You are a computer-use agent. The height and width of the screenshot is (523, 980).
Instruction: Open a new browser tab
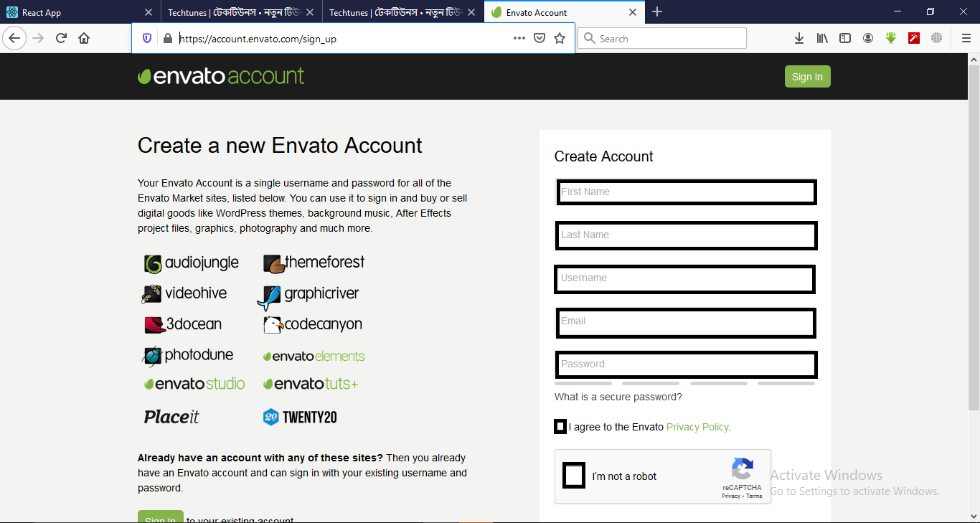(x=657, y=12)
